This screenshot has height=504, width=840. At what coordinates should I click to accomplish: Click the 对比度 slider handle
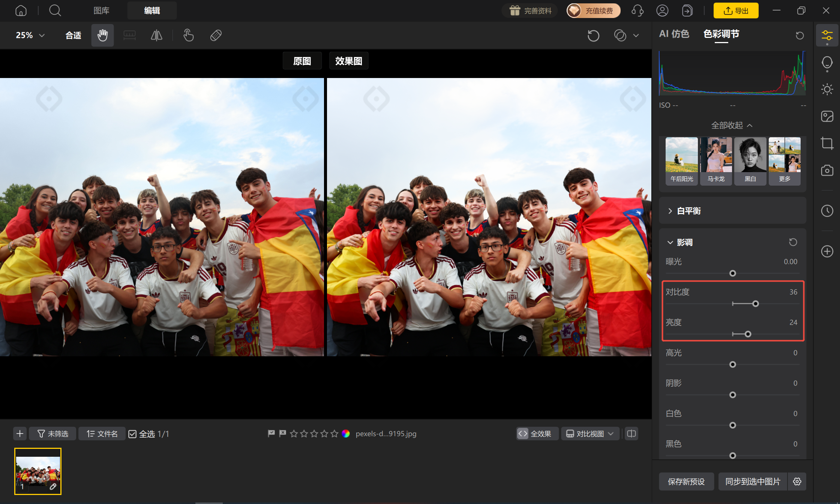756,304
